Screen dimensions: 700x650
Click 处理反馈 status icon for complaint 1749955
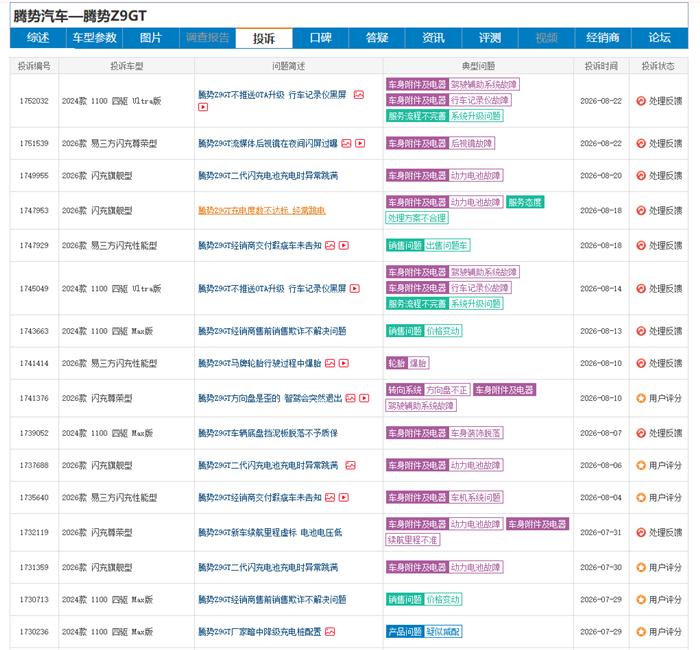point(641,175)
